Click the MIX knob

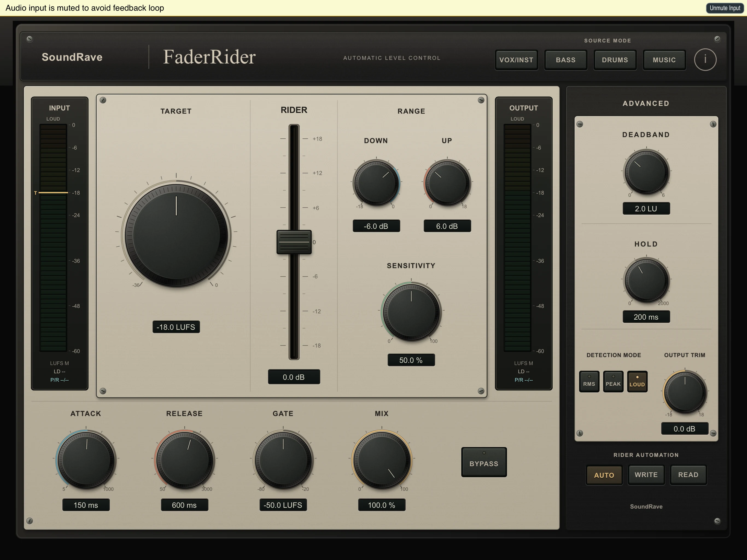[x=382, y=460]
